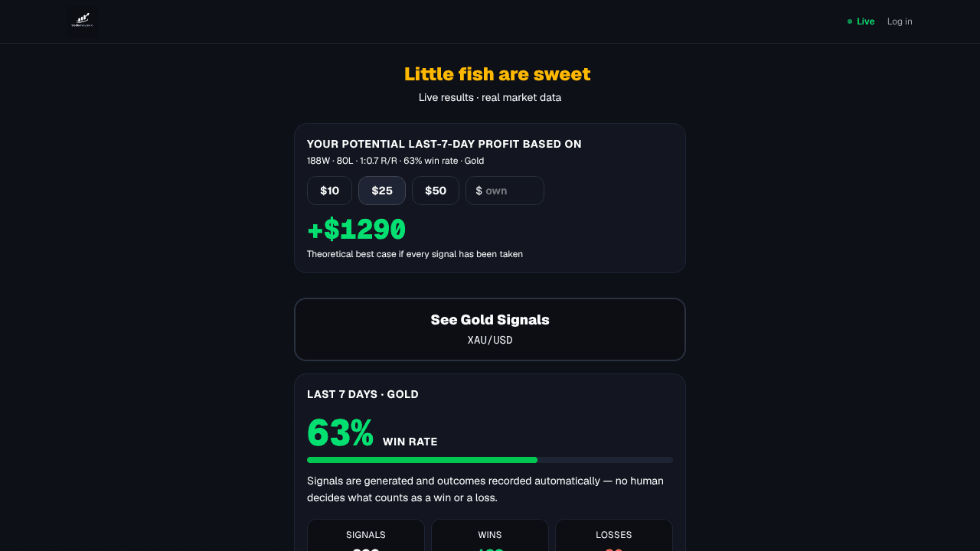Click the large 63% win rate number
980x551 pixels.
[340, 433]
